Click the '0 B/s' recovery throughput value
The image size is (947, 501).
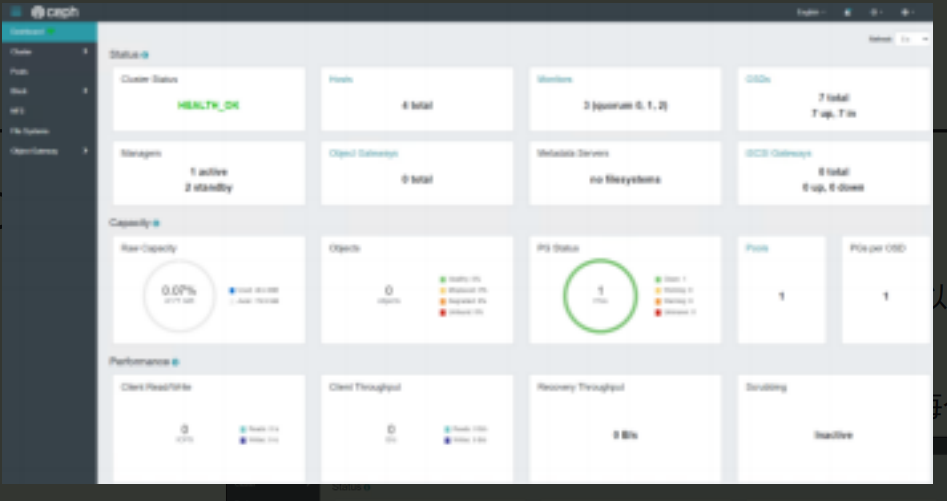625,435
